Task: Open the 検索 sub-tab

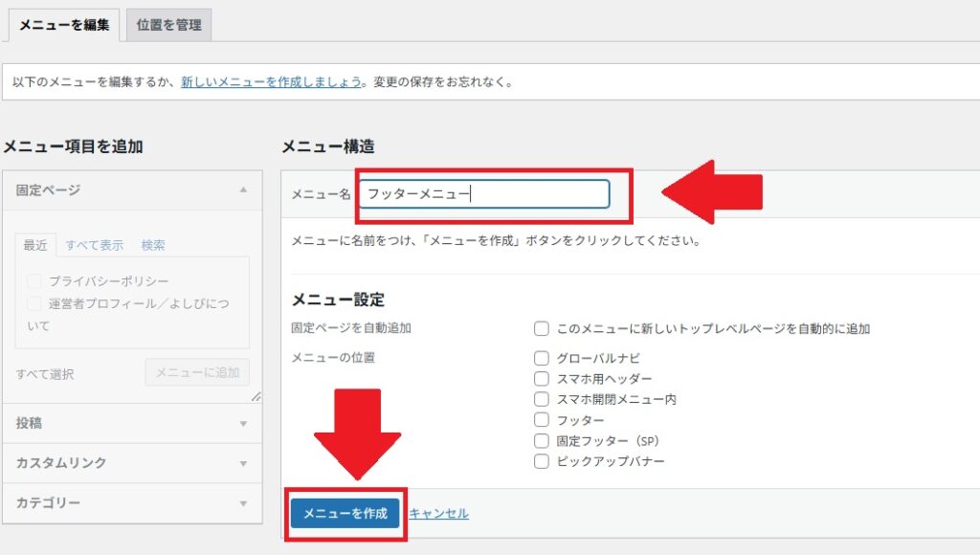Action: coord(153,245)
